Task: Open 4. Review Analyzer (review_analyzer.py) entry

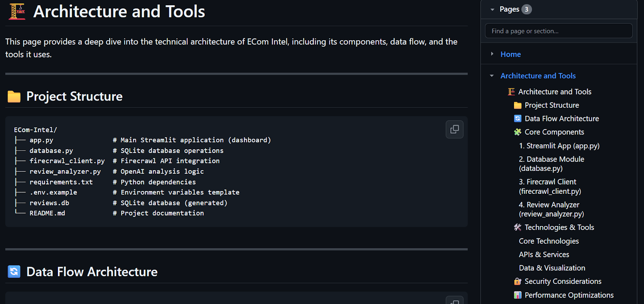Action: coord(551,209)
